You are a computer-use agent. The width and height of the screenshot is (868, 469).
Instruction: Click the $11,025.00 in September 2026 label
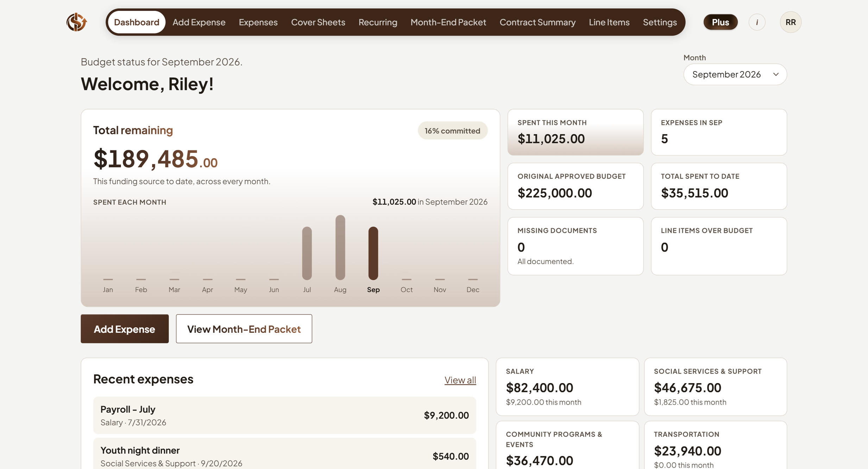tap(430, 202)
